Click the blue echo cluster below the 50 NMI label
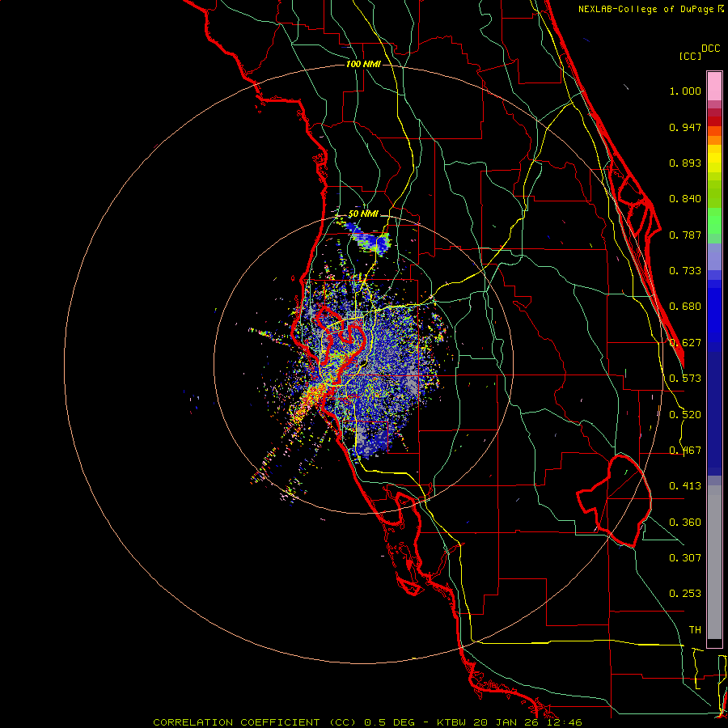This screenshot has height=728, width=728. point(370,240)
